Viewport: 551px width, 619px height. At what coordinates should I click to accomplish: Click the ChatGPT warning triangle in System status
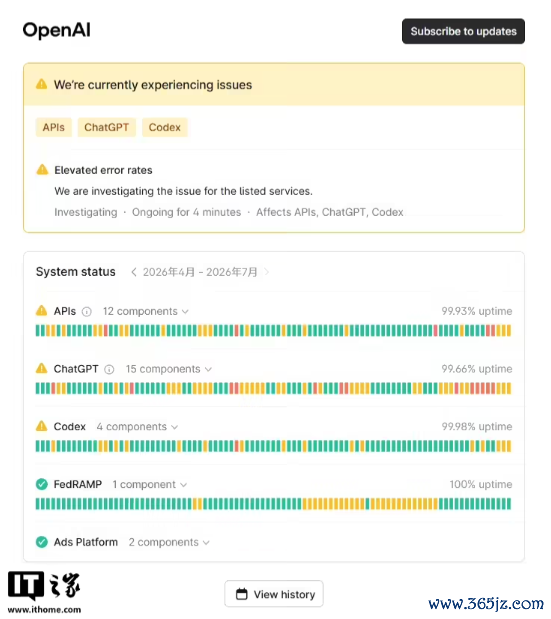point(41,368)
